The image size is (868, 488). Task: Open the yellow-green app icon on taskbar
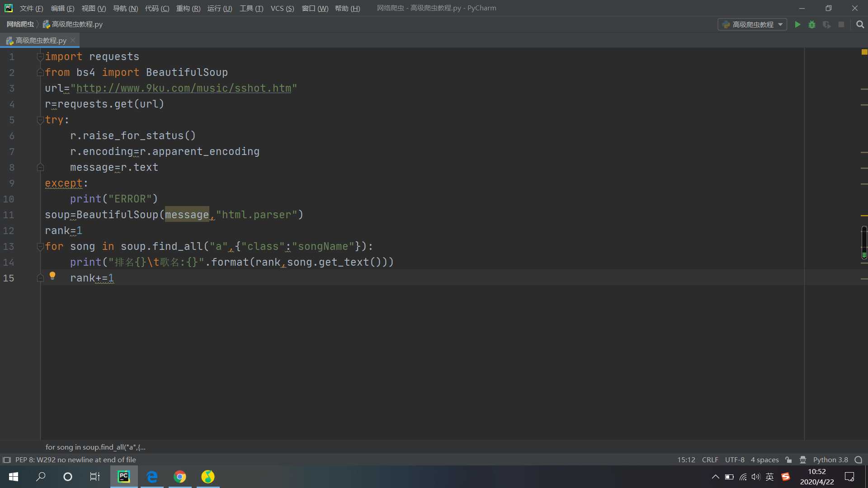[x=208, y=477]
